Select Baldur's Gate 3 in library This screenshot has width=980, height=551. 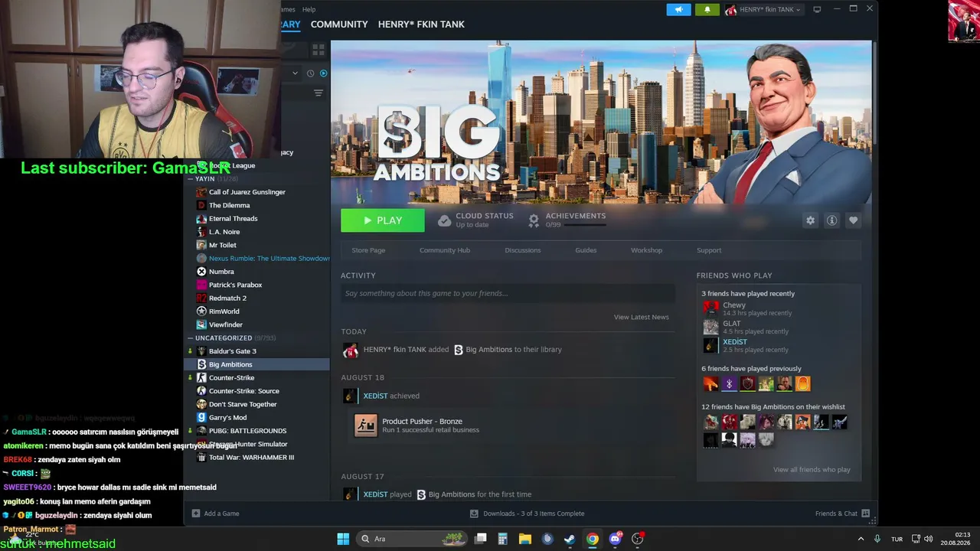point(233,351)
